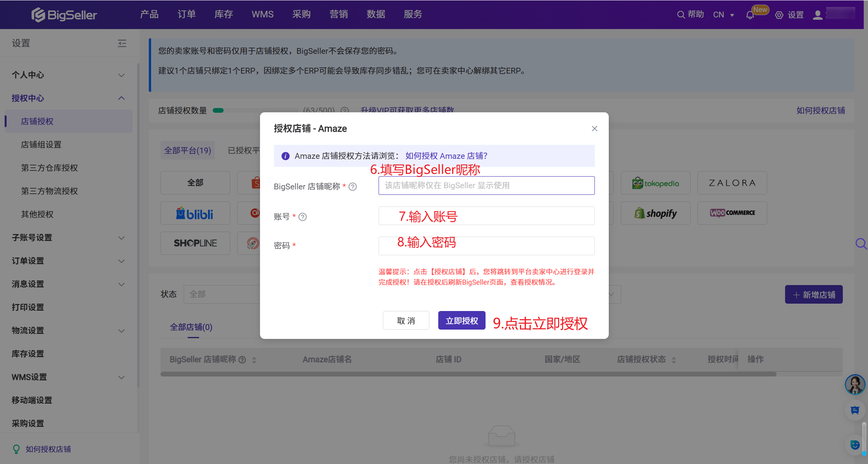Viewport: 868px width, 464px height.
Task: Switch to 全部平台(19) tab
Action: click(188, 150)
